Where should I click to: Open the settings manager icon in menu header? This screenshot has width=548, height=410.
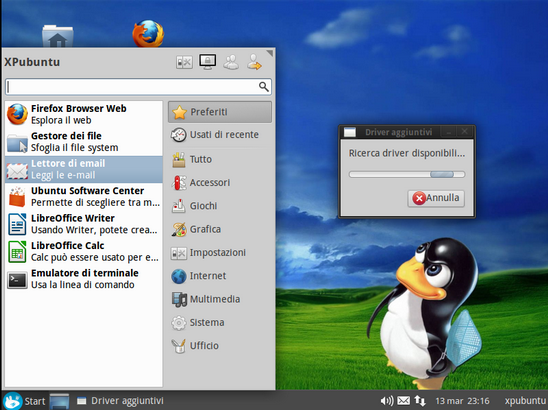point(184,62)
